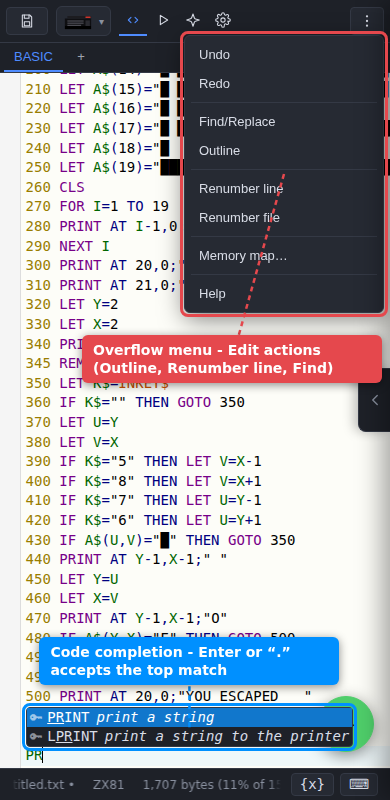Click code line 320 LET Y=2

72,305
